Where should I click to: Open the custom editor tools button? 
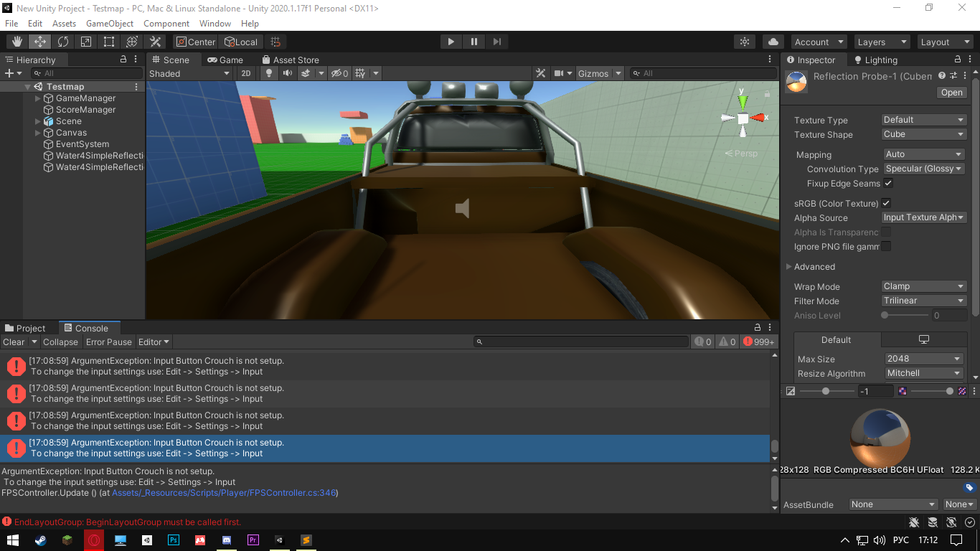click(x=154, y=42)
